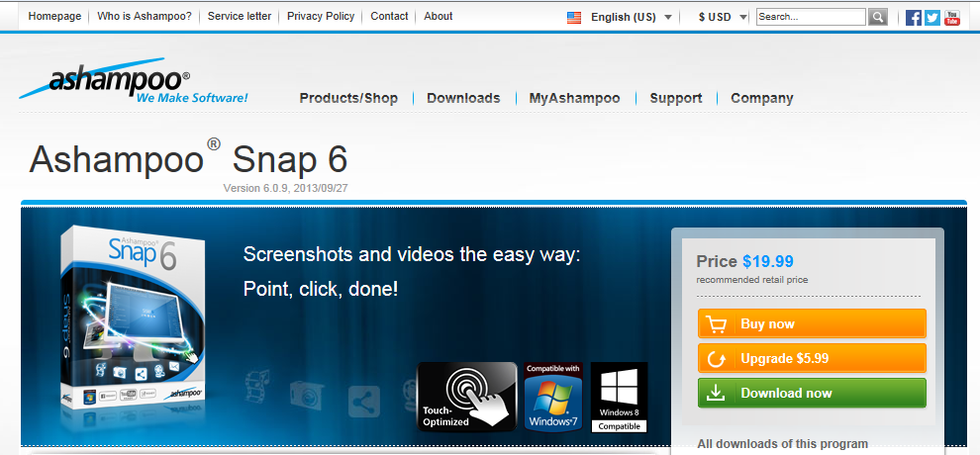Open the Privacy Policy link
The image size is (980, 455).
321,16
